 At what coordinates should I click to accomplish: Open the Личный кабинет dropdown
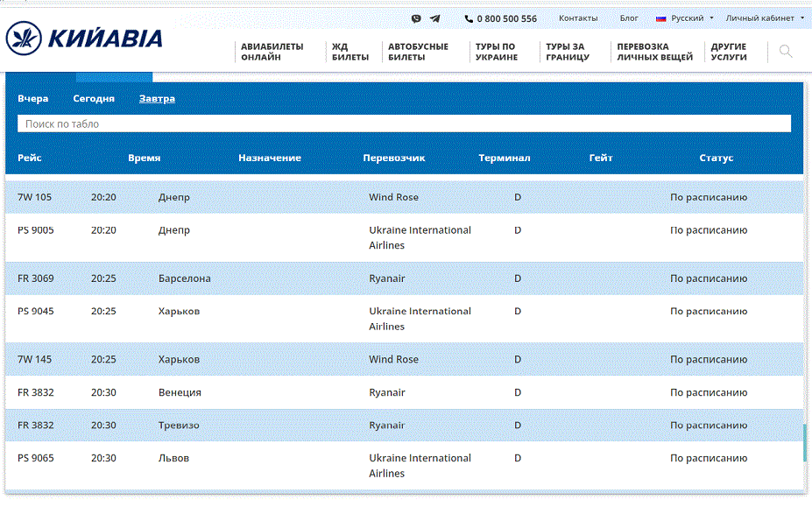coord(764,18)
